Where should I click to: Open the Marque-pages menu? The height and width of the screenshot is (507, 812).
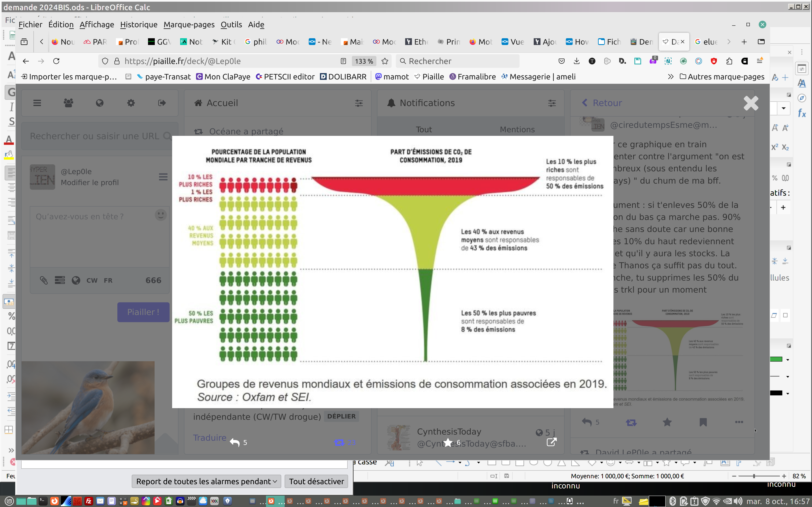[189, 25]
